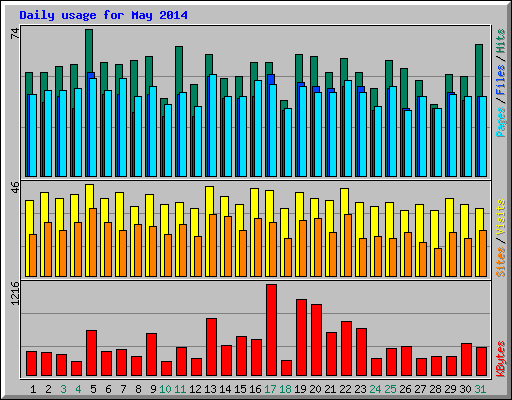Click the red KBytes bar for day 30
The image size is (512, 400).
coord(466,360)
